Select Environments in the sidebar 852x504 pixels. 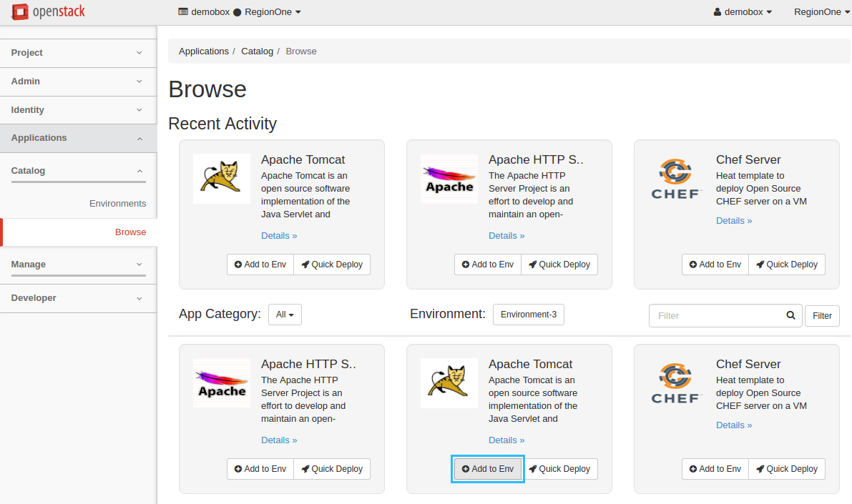coord(117,203)
